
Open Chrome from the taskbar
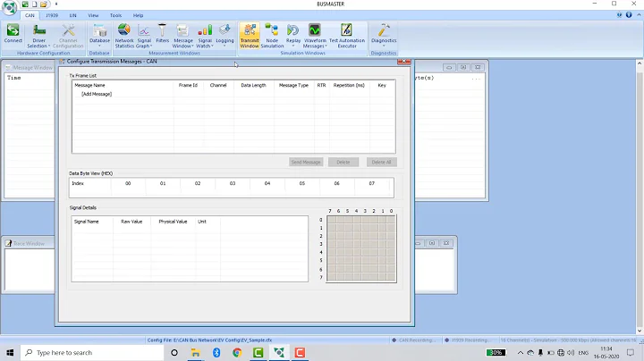pyautogui.click(x=237, y=353)
